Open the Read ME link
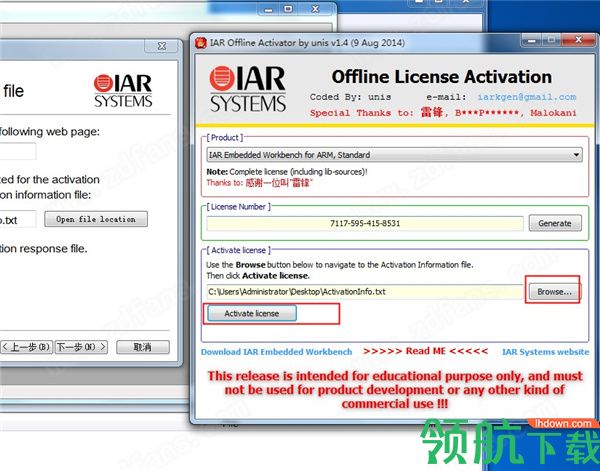Image resolution: width=600 pixels, height=471 pixels. click(x=426, y=351)
